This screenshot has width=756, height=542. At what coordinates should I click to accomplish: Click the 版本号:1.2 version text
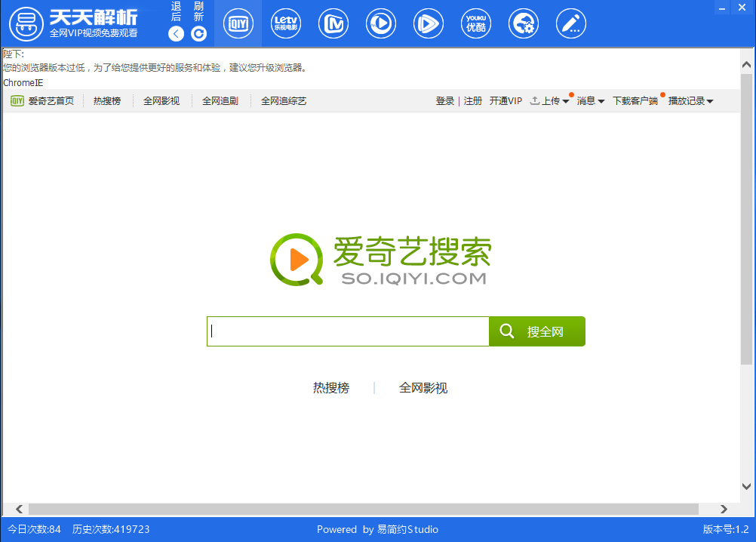[x=726, y=529]
